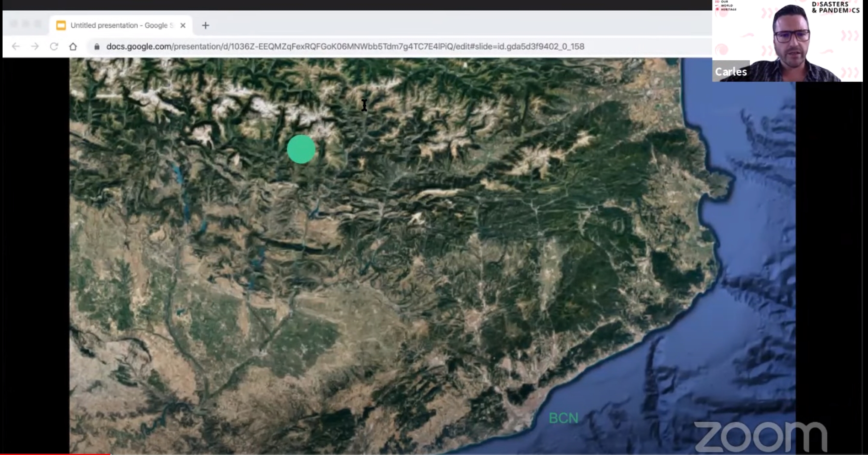This screenshot has height=455, width=868.
Task: Open a new tab with the plus button
Action: (206, 26)
